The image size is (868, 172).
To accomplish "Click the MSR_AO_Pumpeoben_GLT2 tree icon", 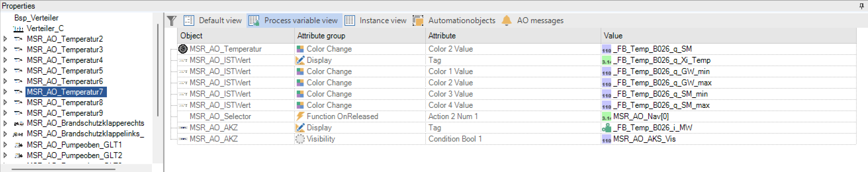I will coord(18,155).
